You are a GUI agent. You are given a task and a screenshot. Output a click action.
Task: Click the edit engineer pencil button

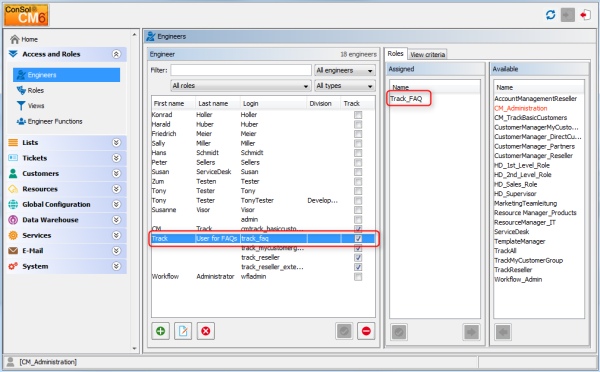click(183, 331)
